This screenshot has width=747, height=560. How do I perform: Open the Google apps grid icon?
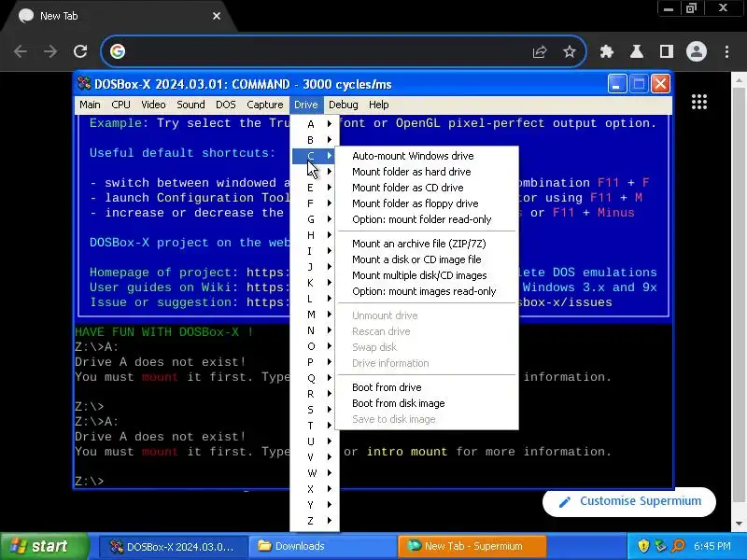click(698, 102)
